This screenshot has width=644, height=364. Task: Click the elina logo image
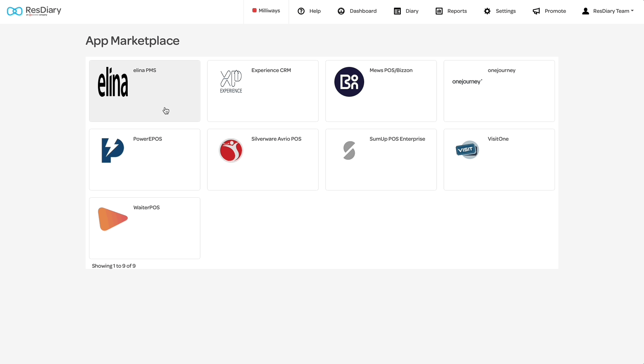pyautogui.click(x=113, y=82)
